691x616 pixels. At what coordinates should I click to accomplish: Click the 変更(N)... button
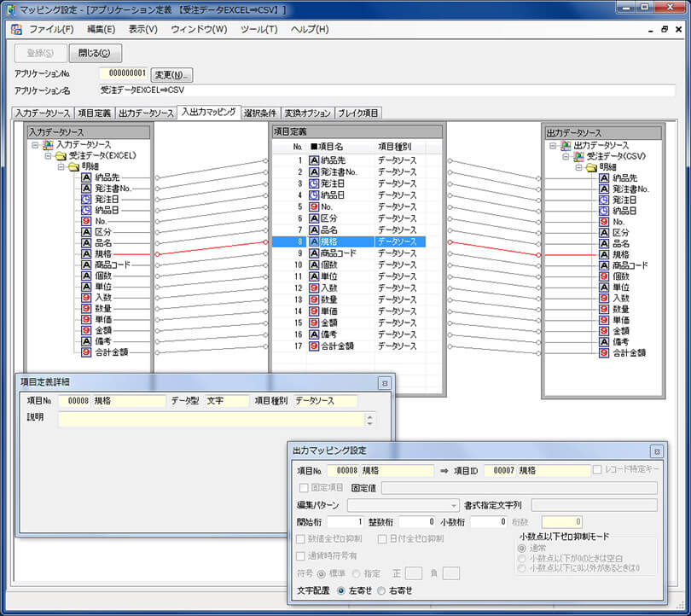click(172, 74)
